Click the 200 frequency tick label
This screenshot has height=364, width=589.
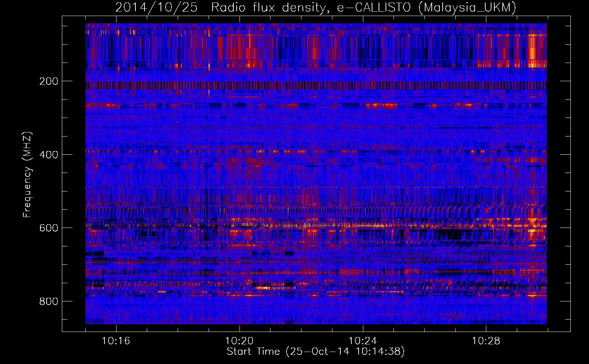click(x=49, y=81)
